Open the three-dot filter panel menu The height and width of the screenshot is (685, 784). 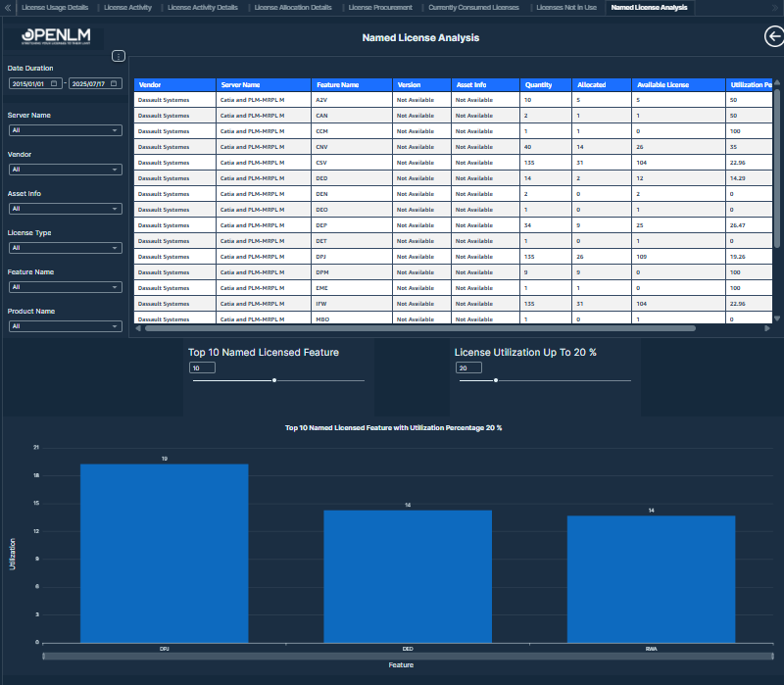(x=119, y=56)
